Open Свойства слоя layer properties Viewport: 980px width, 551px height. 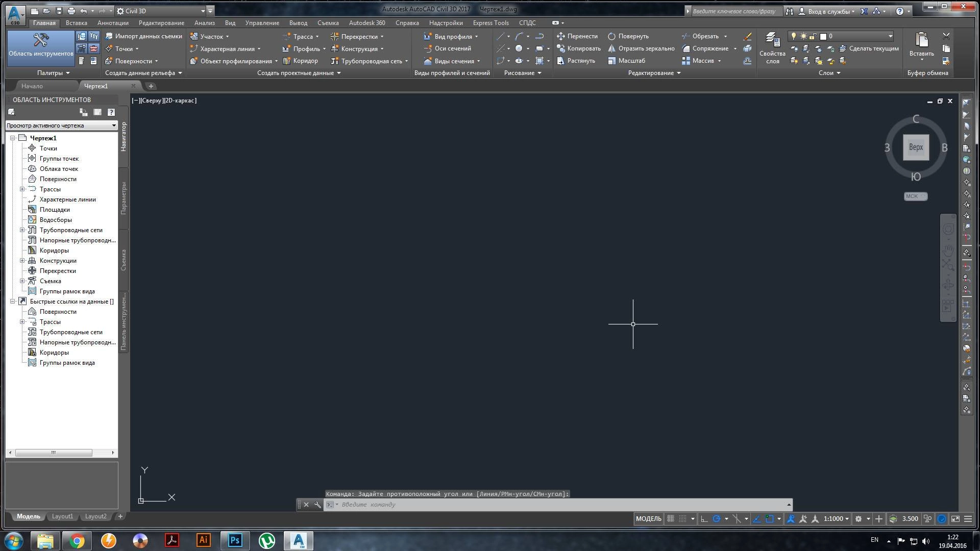tap(772, 48)
